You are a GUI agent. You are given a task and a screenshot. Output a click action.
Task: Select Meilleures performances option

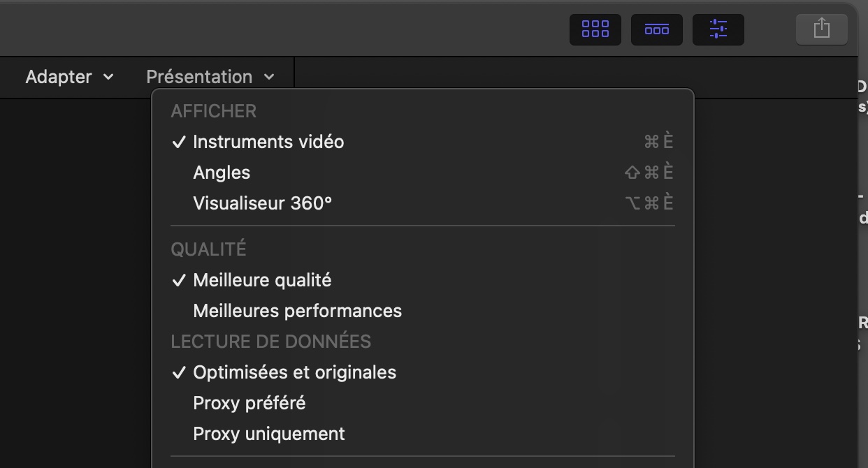pyautogui.click(x=423, y=311)
